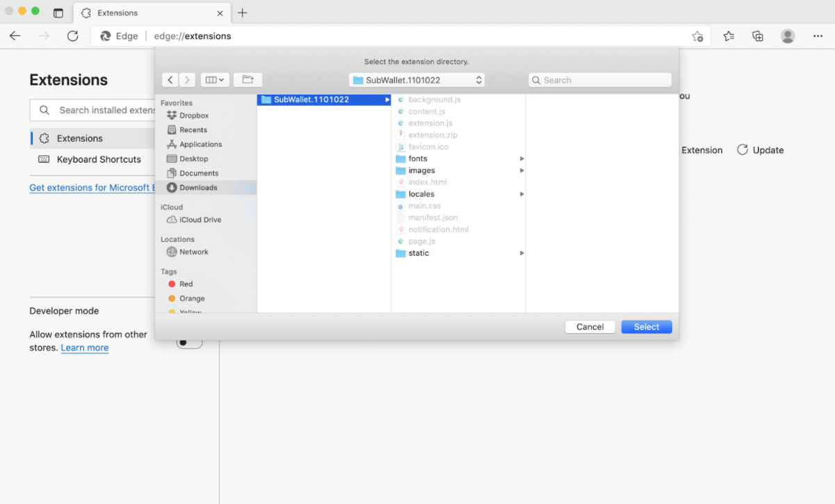Screen dimensions: 835x504
Task: Expand the static folder arrow
Action: click(x=521, y=253)
